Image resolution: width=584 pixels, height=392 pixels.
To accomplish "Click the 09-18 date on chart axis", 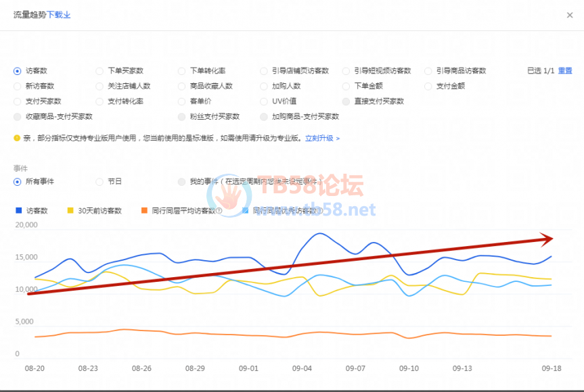I will 552,368.
